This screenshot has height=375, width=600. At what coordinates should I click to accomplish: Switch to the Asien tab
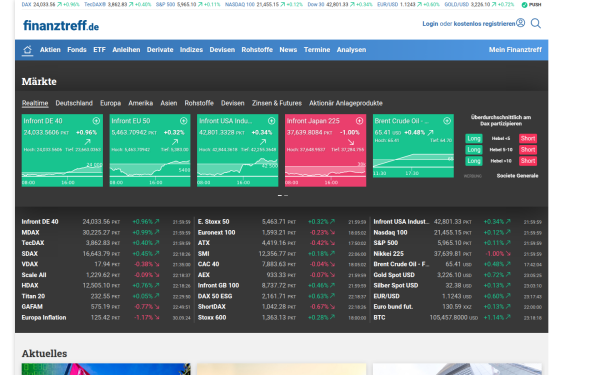point(169,103)
